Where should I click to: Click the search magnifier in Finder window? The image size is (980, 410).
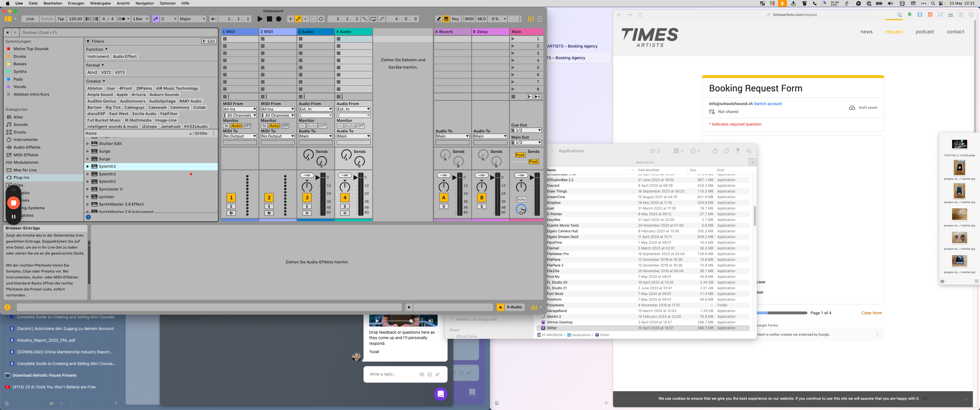pos(749,151)
